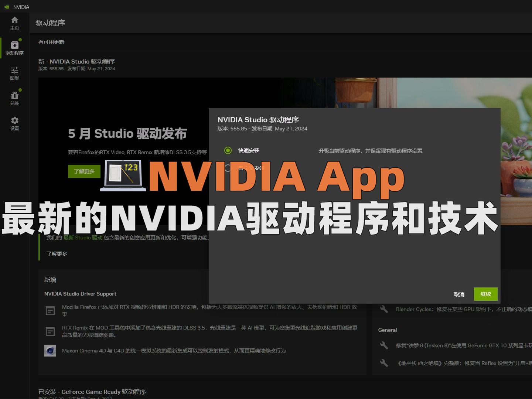Open the 兑换 redeem section
Screen dimensions: 532x399
point(14,99)
